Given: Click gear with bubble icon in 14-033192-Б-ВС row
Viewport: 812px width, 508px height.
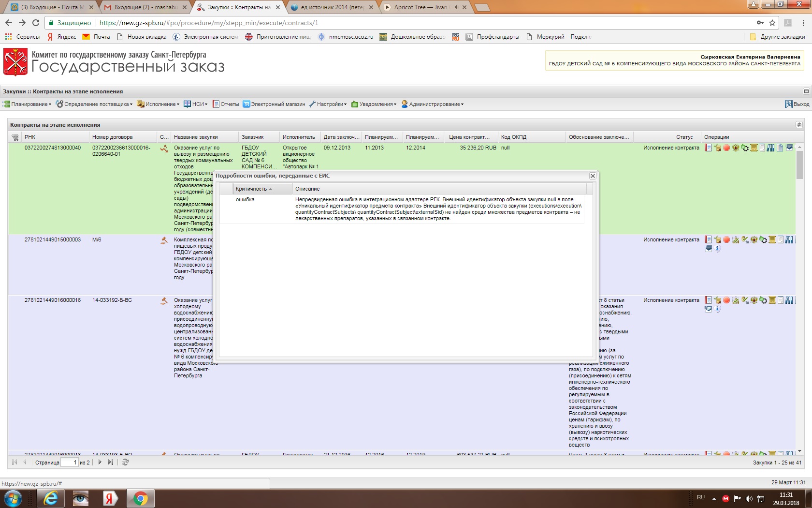Looking at the screenshot, I should (763, 300).
